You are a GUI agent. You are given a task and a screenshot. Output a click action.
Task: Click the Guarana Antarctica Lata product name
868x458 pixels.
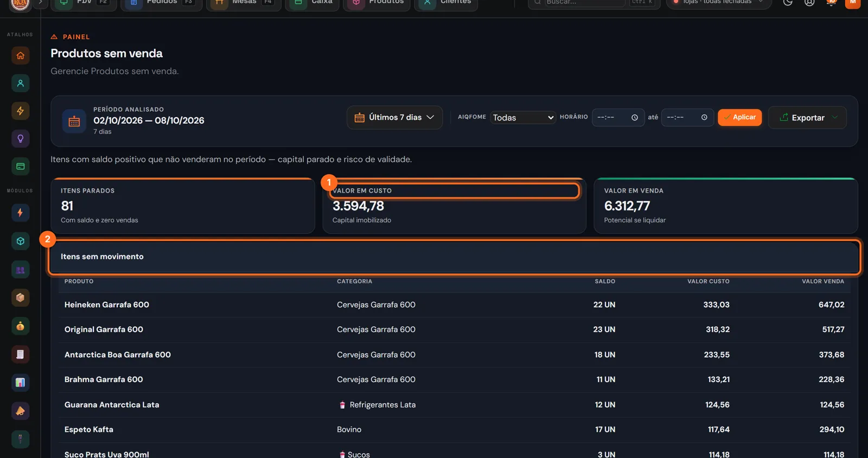click(112, 405)
